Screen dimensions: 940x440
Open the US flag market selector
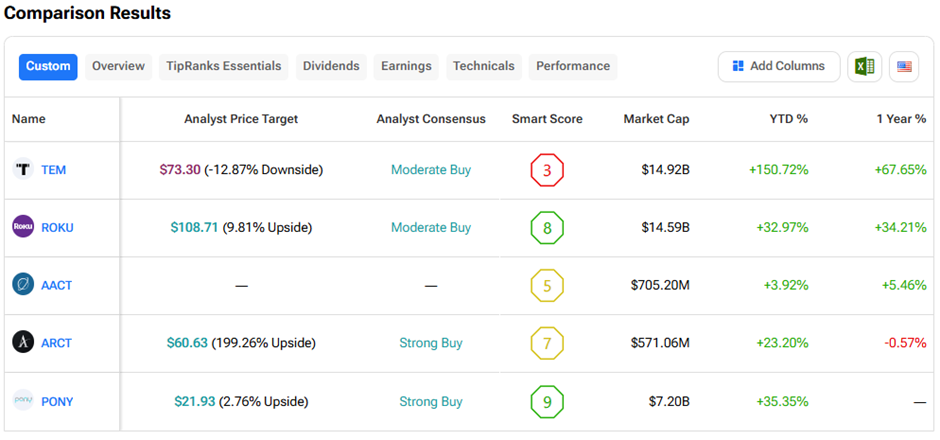coord(904,66)
